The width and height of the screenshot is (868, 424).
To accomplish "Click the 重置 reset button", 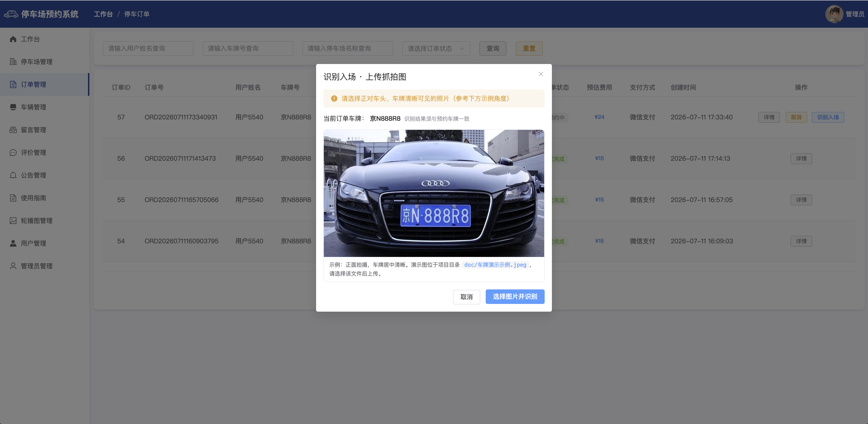I will pyautogui.click(x=529, y=49).
